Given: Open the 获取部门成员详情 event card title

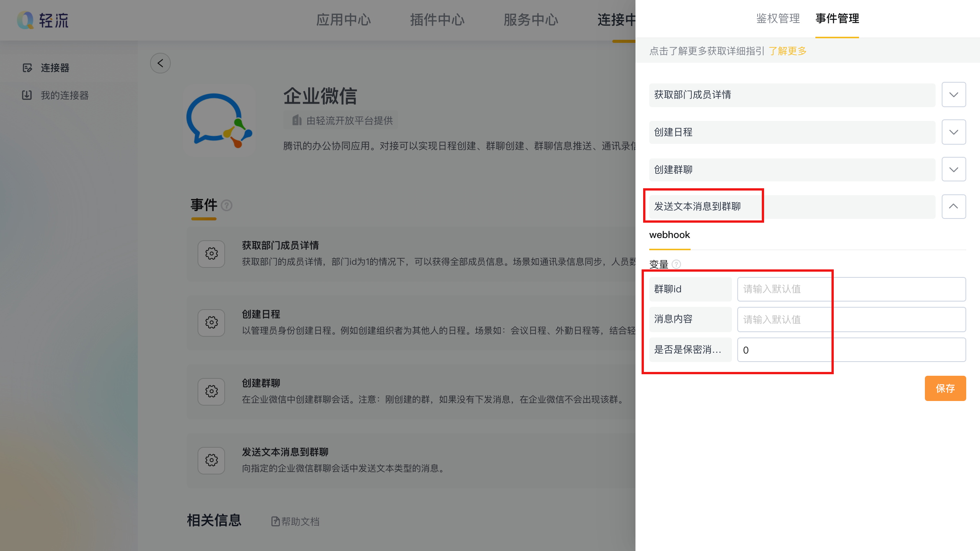Looking at the screenshot, I should 280,245.
